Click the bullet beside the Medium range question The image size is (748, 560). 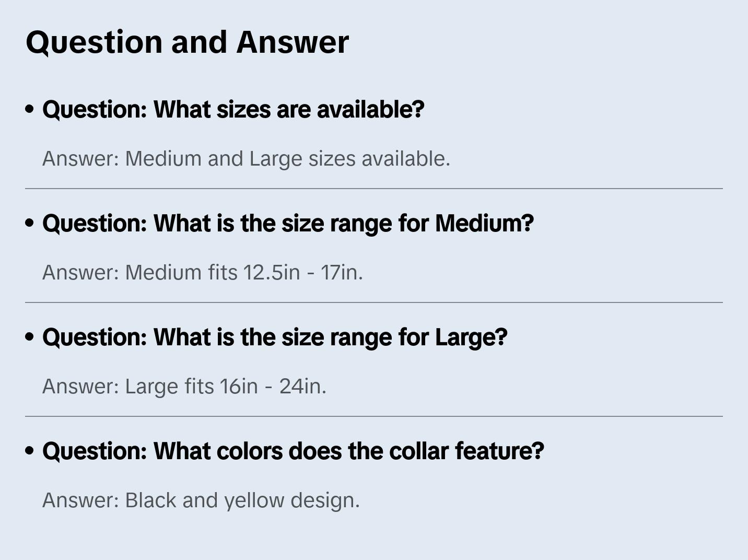[30, 223]
